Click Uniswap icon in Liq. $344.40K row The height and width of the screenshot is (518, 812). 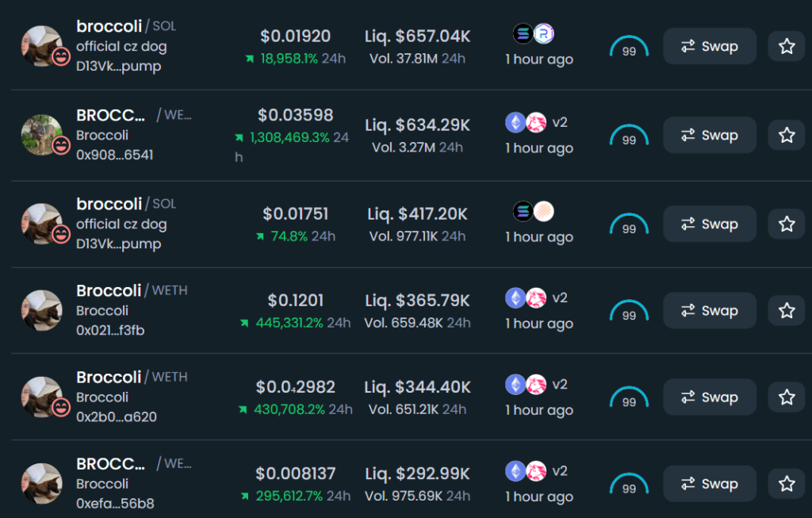pos(537,385)
